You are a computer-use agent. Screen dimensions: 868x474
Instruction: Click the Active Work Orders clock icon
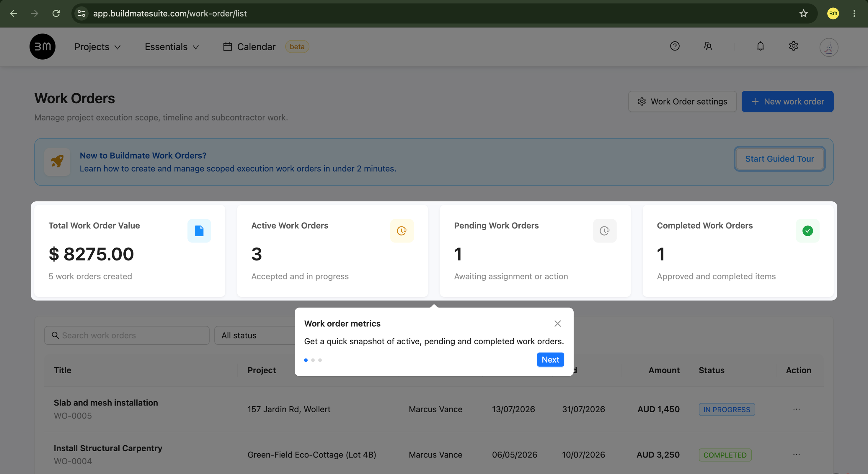402,231
